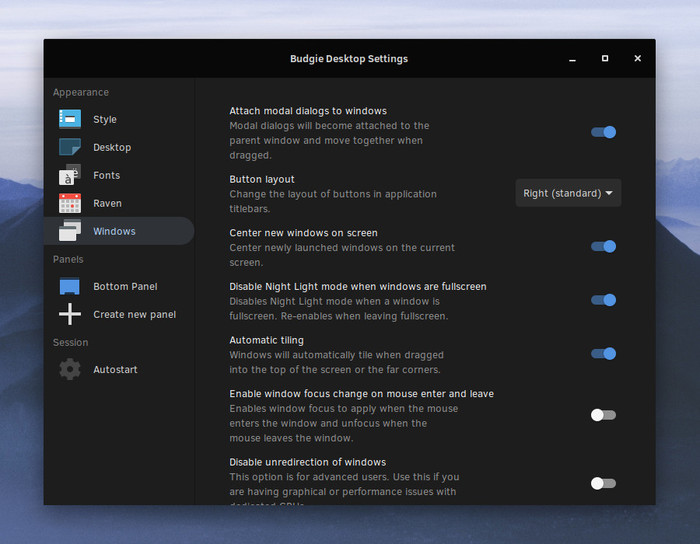Enable window focus change on mouse enter

pyautogui.click(x=603, y=415)
